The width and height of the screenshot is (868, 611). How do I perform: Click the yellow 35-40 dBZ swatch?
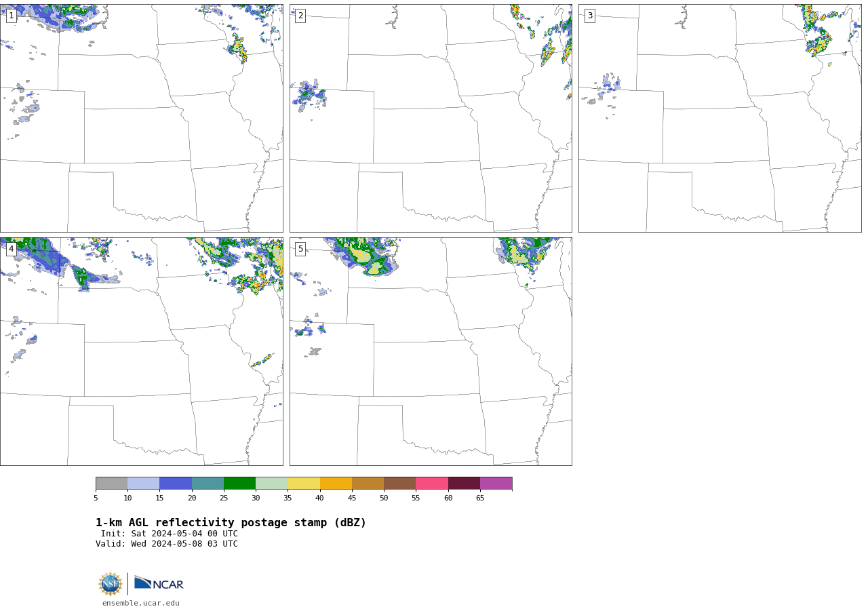click(x=304, y=483)
